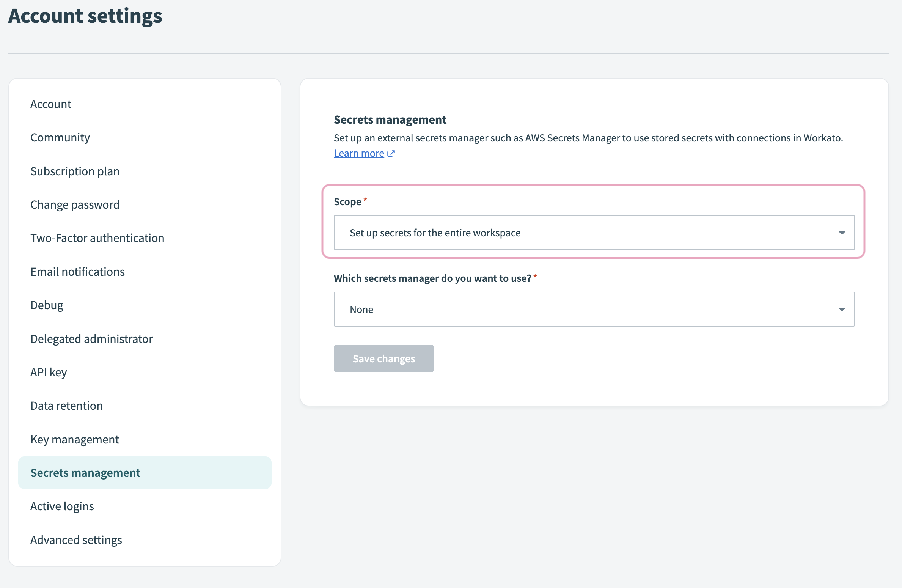This screenshot has height=588, width=902.
Task: Open Data retention settings page
Action: click(x=66, y=405)
